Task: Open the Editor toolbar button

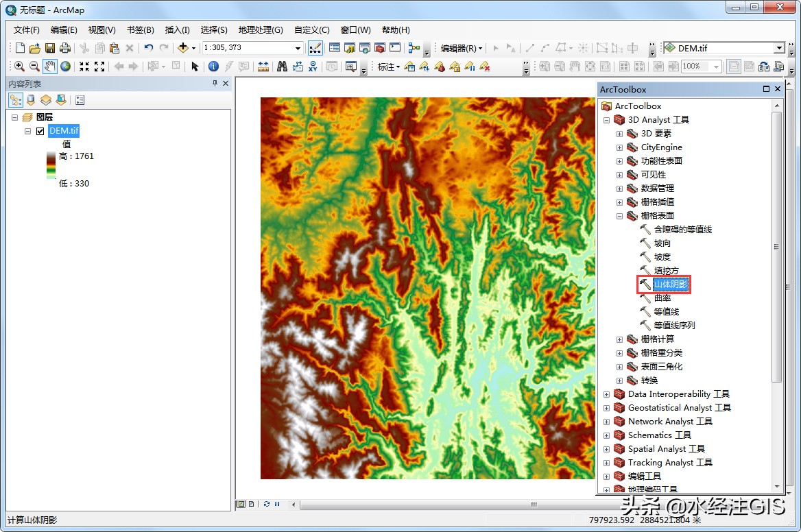Action: click(x=315, y=48)
